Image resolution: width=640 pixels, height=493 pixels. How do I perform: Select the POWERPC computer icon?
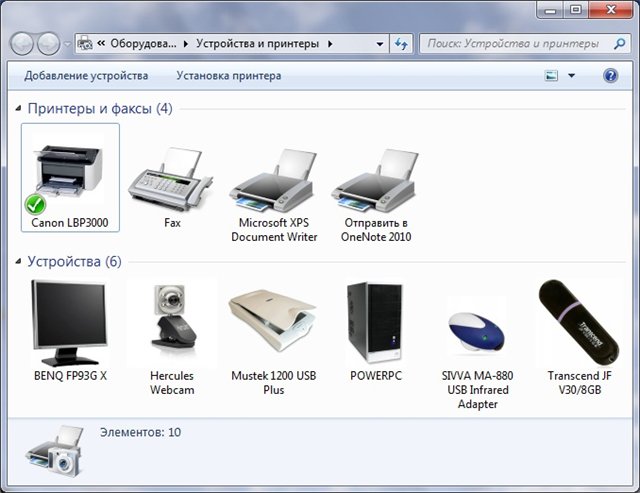(376, 323)
